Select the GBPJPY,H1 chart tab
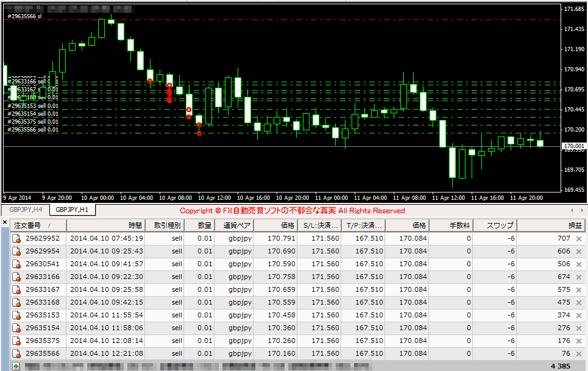The height and width of the screenshot is (371, 588). (72, 210)
